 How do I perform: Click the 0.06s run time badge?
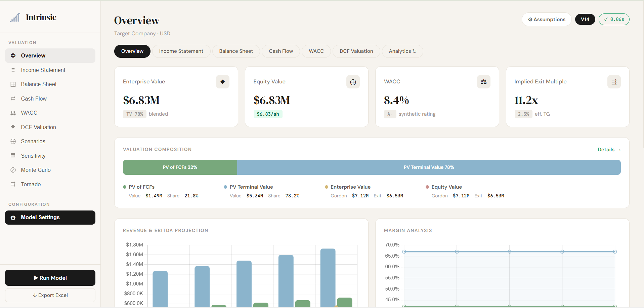coord(614,20)
